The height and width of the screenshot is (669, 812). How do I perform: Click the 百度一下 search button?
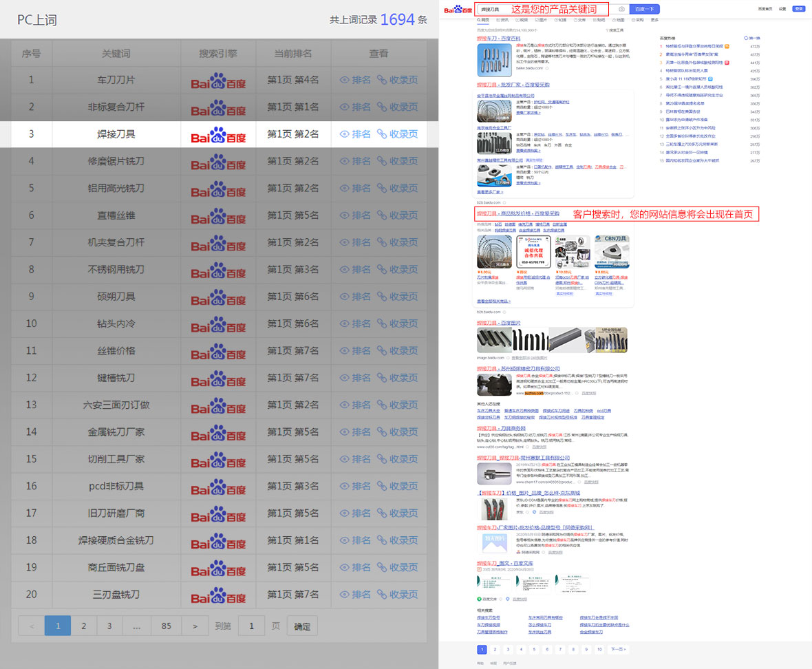pos(645,9)
